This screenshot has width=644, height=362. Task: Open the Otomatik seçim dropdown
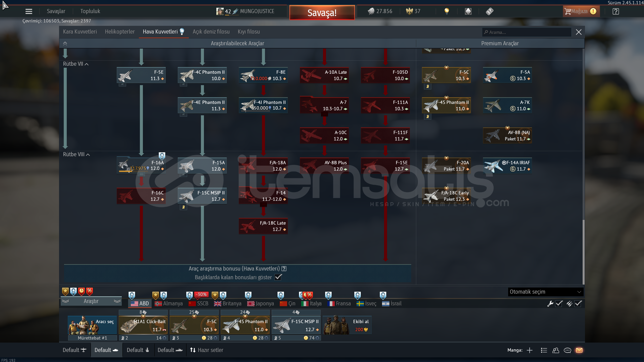tap(545, 292)
